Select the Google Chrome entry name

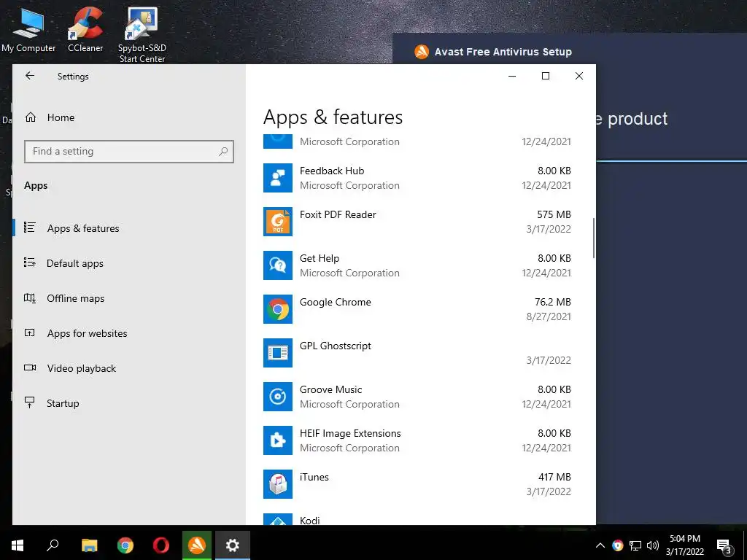click(x=336, y=303)
